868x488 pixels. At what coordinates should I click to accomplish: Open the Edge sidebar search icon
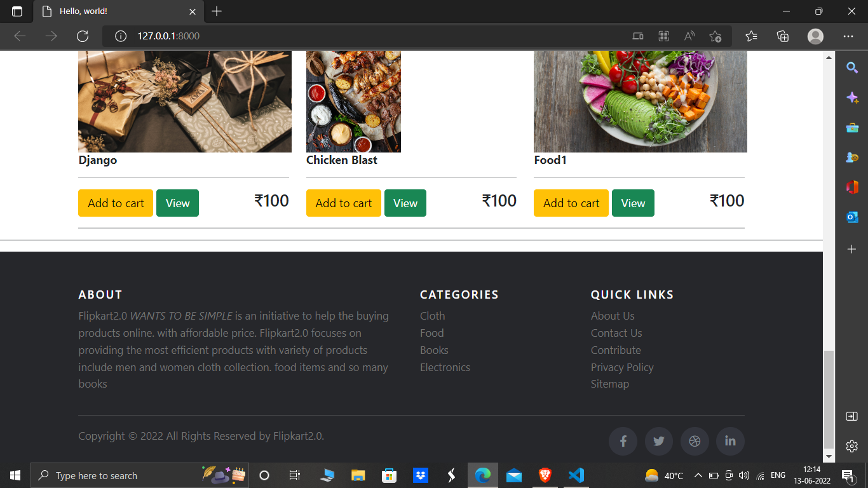[851, 67]
